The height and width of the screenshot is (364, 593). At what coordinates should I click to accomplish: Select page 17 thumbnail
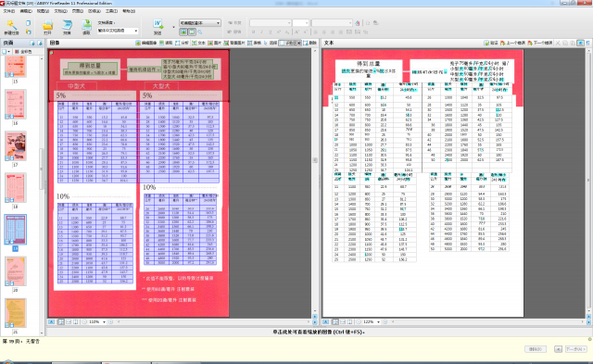pyautogui.click(x=16, y=146)
